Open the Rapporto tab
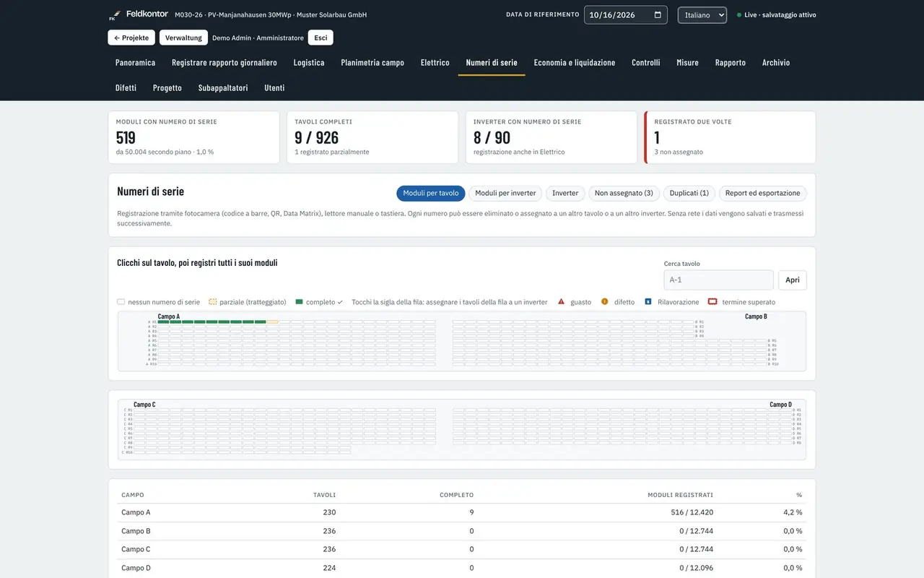The width and height of the screenshot is (924, 578). 731,63
